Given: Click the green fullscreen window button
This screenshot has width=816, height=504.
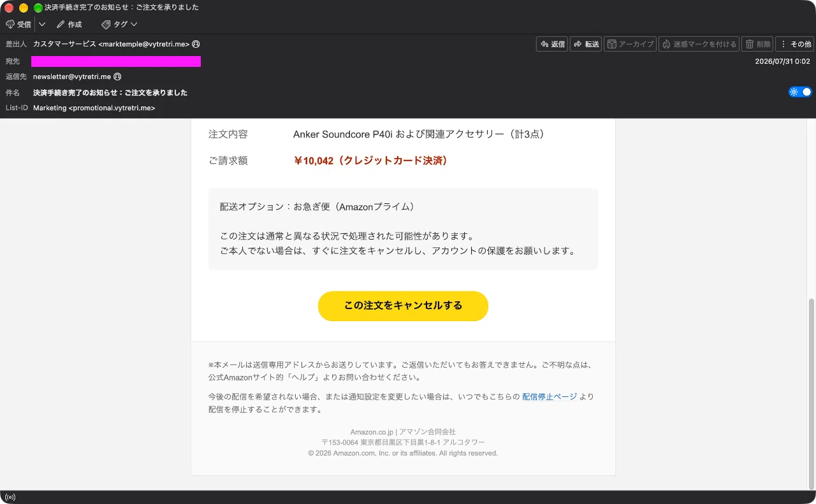Looking at the screenshot, I should pos(38,8).
